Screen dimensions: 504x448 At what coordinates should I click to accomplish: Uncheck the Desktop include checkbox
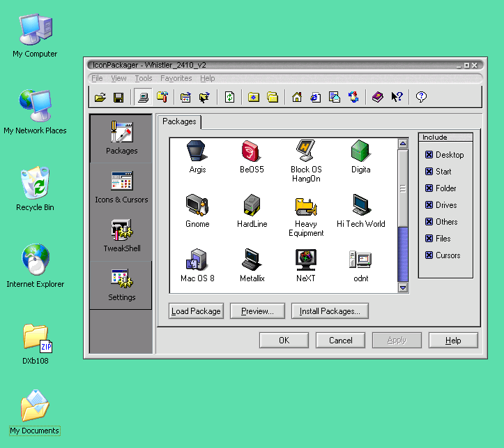429,155
